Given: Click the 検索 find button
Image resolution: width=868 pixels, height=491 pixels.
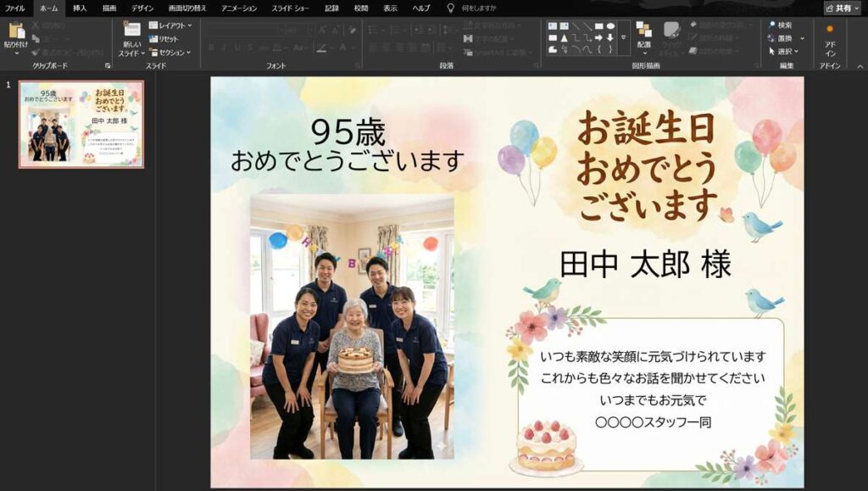Looking at the screenshot, I should (780, 25).
